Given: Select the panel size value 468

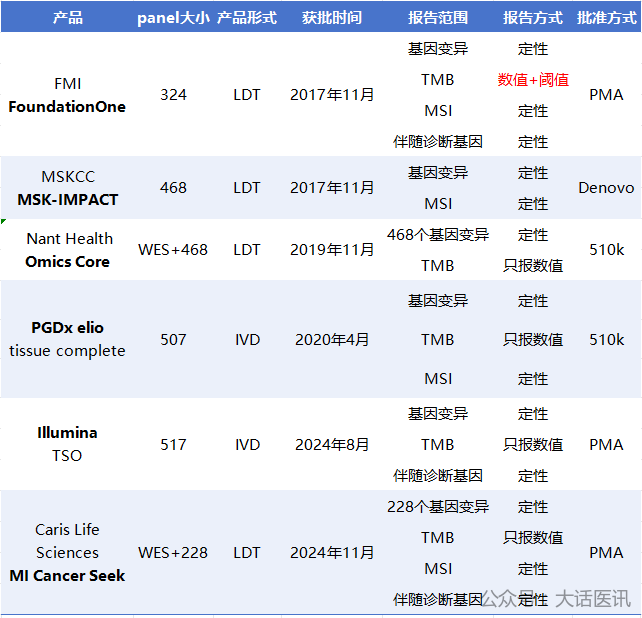Looking at the screenshot, I should coord(173,188).
